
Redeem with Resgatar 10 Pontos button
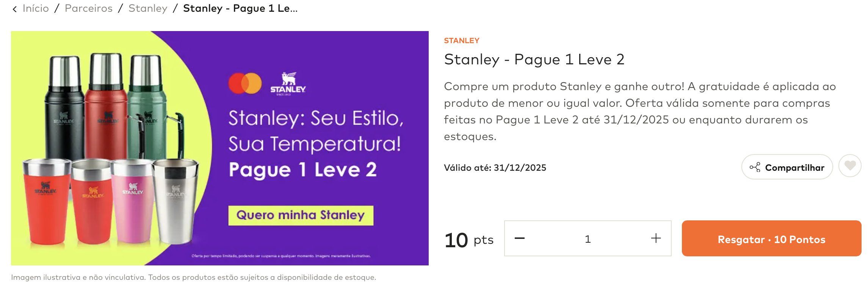(771, 239)
